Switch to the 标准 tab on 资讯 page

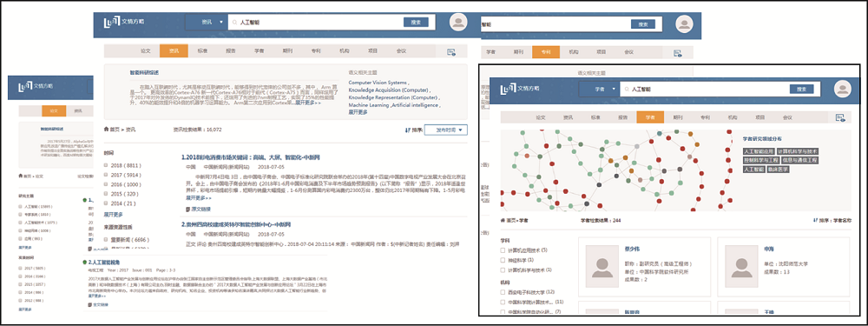pyautogui.click(x=202, y=51)
